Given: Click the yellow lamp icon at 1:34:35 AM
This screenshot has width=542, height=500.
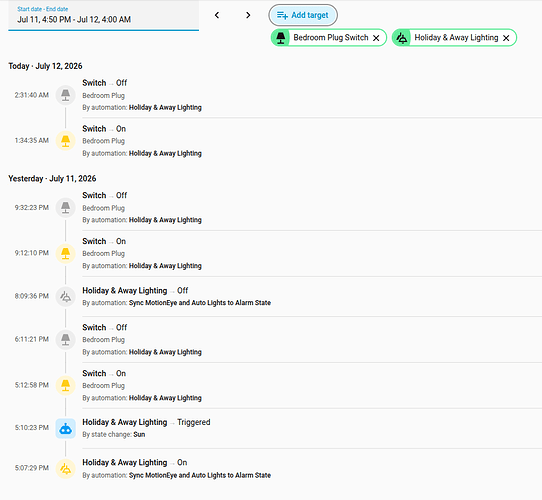Looking at the screenshot, I should pyautogui.click(x=65, y=141).
